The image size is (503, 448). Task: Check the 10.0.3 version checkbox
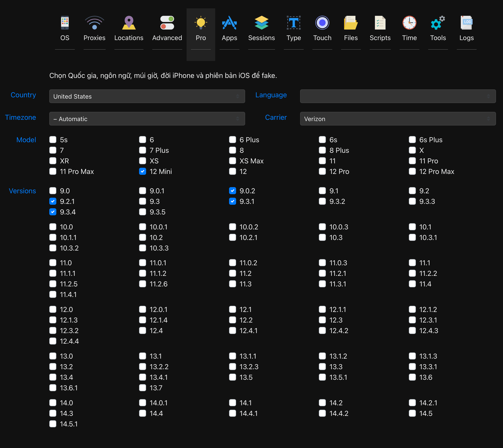click(322, 227)
